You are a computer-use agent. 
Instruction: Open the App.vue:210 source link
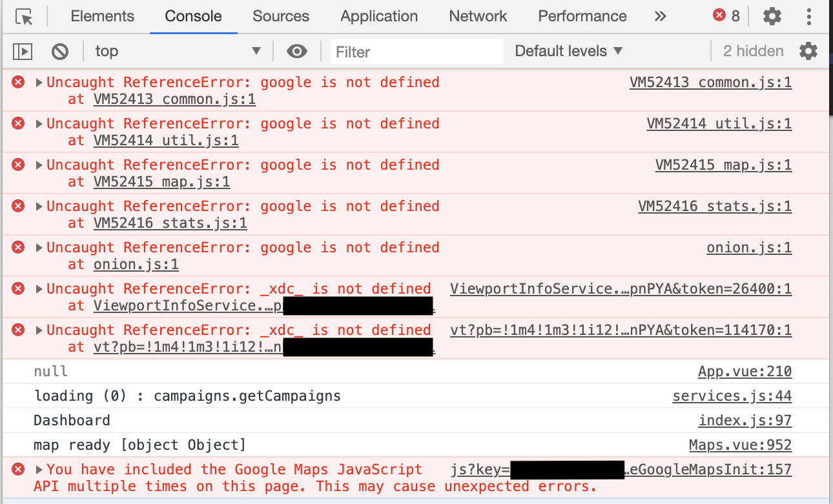click(x=744, y=371)
